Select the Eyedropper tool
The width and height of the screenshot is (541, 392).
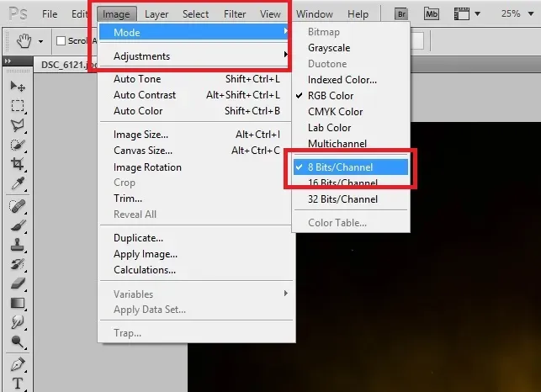(18, 184)
